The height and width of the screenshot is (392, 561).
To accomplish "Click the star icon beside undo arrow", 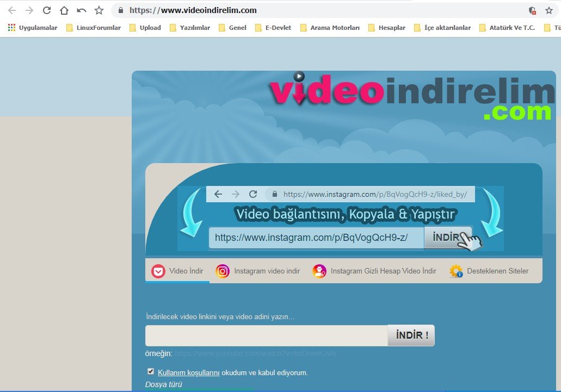I will (99, 10).
